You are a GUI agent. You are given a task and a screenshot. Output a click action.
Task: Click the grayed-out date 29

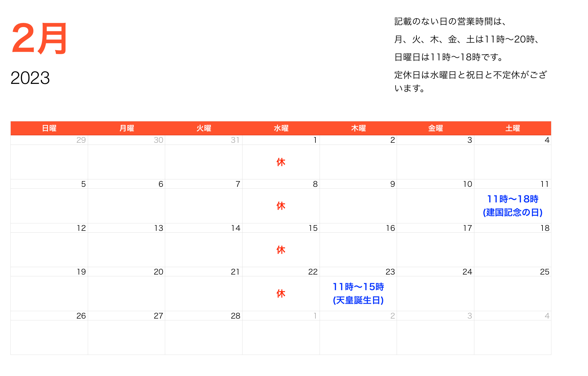[81, 140]
